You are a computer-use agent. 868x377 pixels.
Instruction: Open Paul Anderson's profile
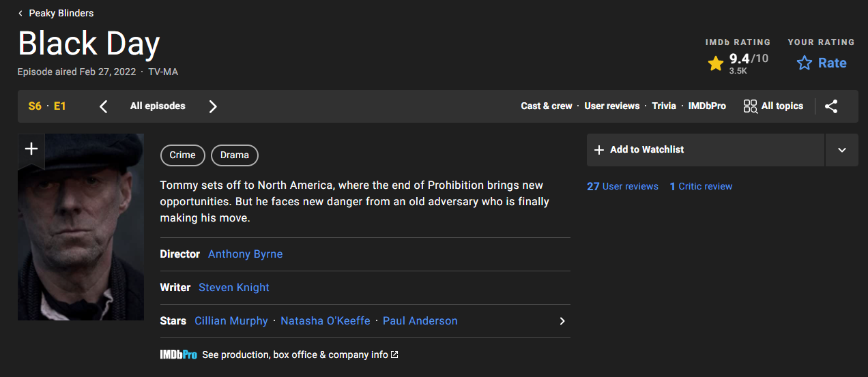click(x=420, y=321)
